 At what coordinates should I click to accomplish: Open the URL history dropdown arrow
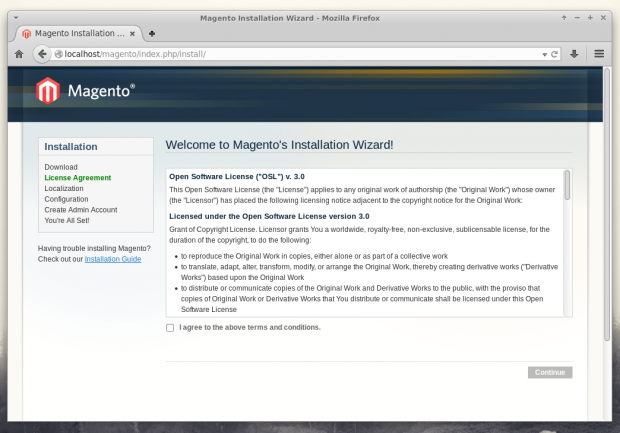click(544, 55)
